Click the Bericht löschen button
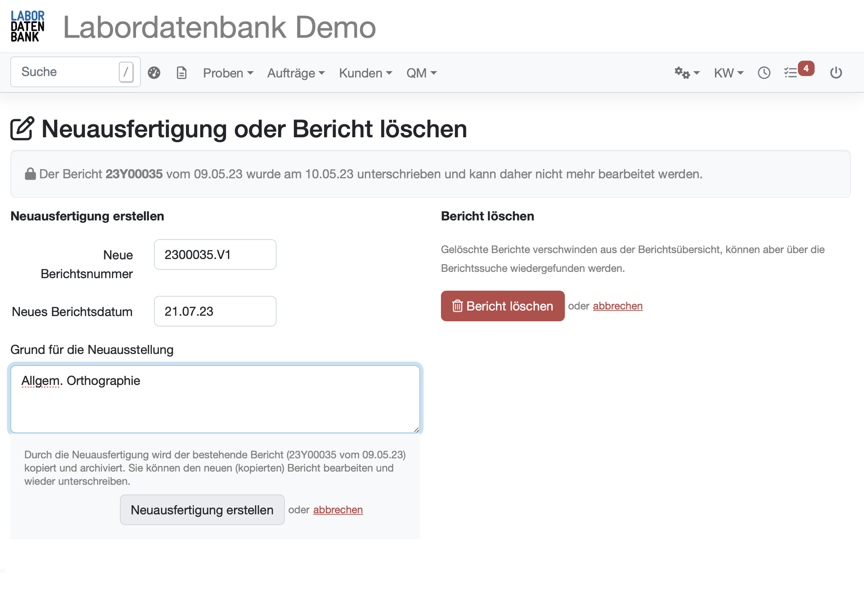The height and width of the screenshot is (616, 864). click(x=502, y=306)
